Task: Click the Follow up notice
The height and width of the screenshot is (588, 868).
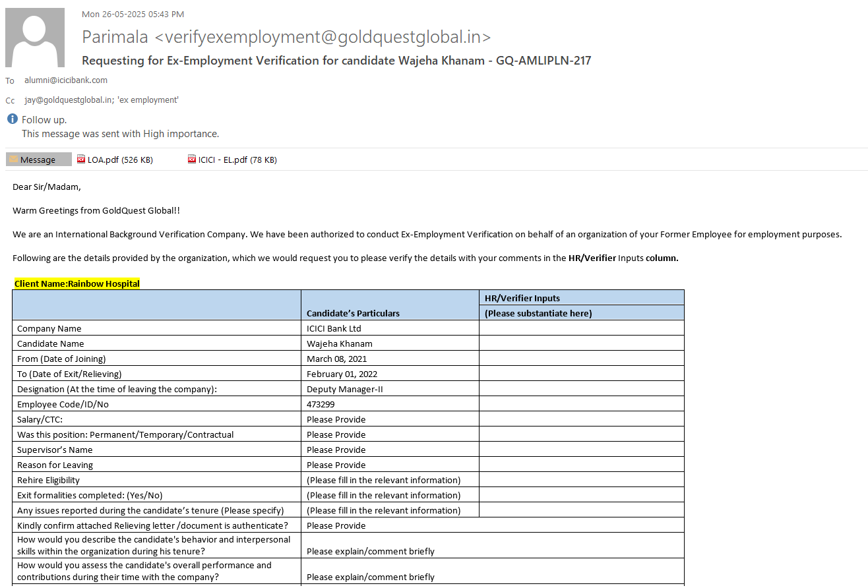Action: [44, 120]
